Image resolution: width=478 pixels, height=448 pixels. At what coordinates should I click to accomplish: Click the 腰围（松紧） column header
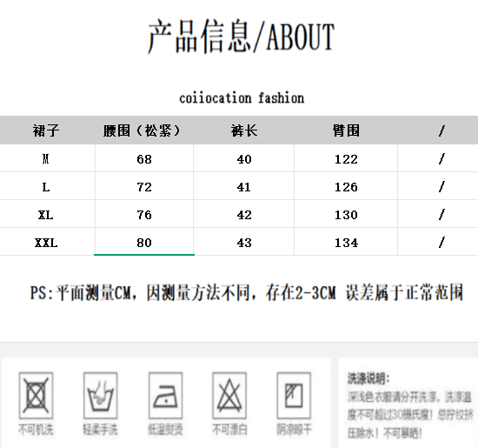[x=142, y=130]
